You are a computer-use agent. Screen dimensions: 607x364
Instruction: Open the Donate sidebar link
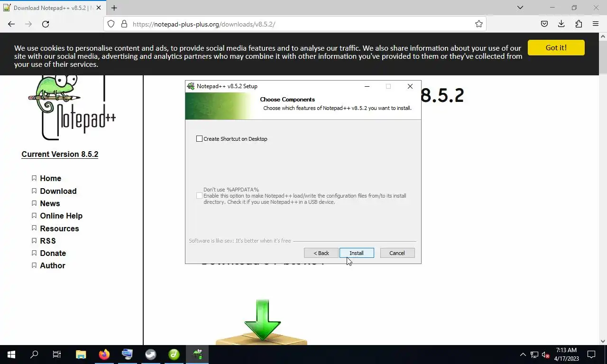[53, 253]
